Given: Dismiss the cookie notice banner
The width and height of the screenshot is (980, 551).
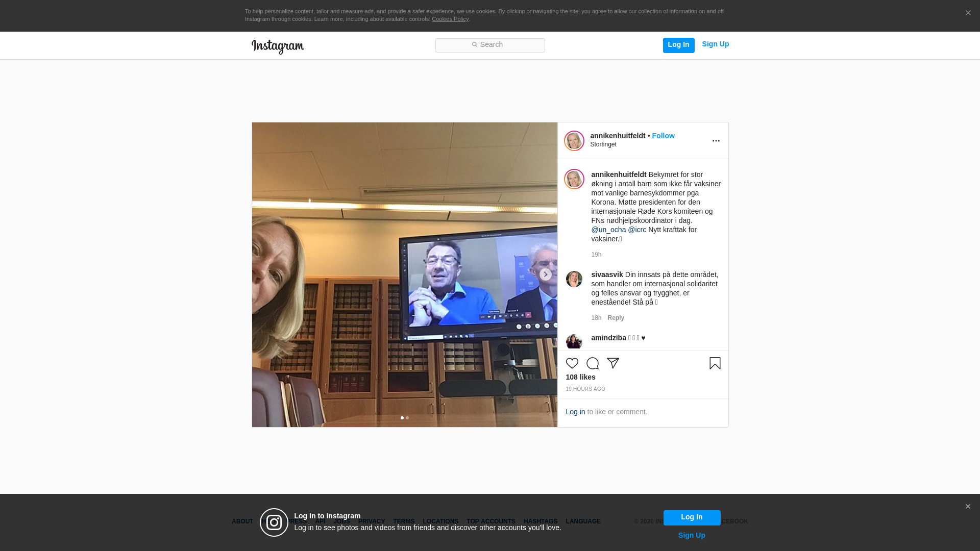Looking at the screenshot, I should (968, 13).
